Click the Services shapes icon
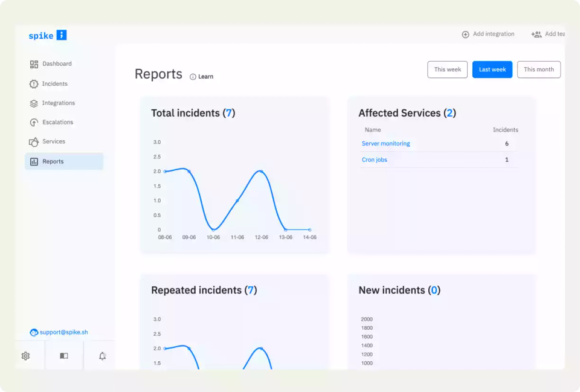Viewport: 580px width, 392px height. pyautogui.click(x=34, y=142)
